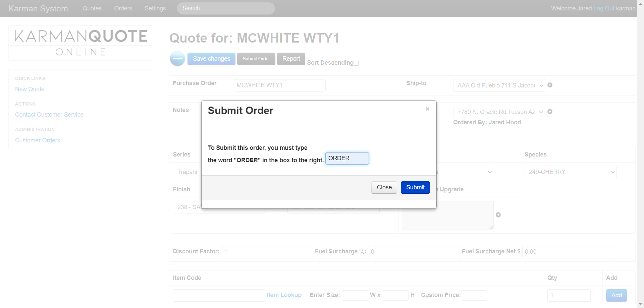This screenshot has width=644, height=308.
Task: Click plus icon beside Oracle Rd address
Action: (x=550, y=112)
